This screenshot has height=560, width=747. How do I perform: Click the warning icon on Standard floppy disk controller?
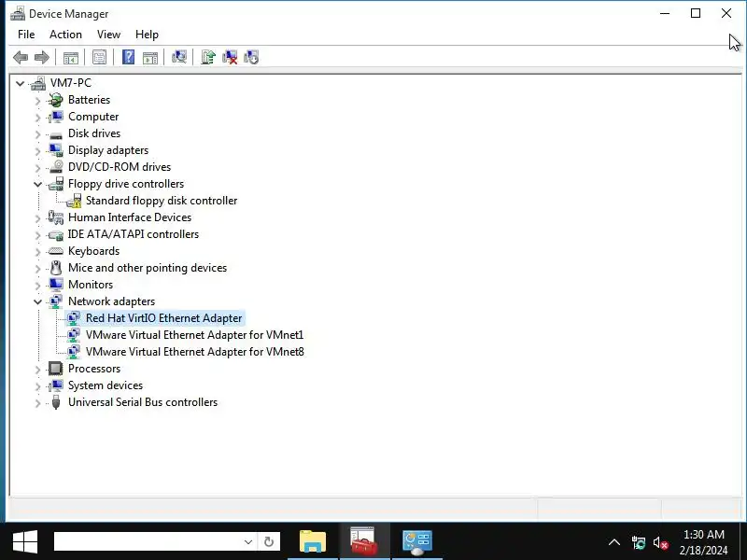pyautogui.click(x=74, y=201)
